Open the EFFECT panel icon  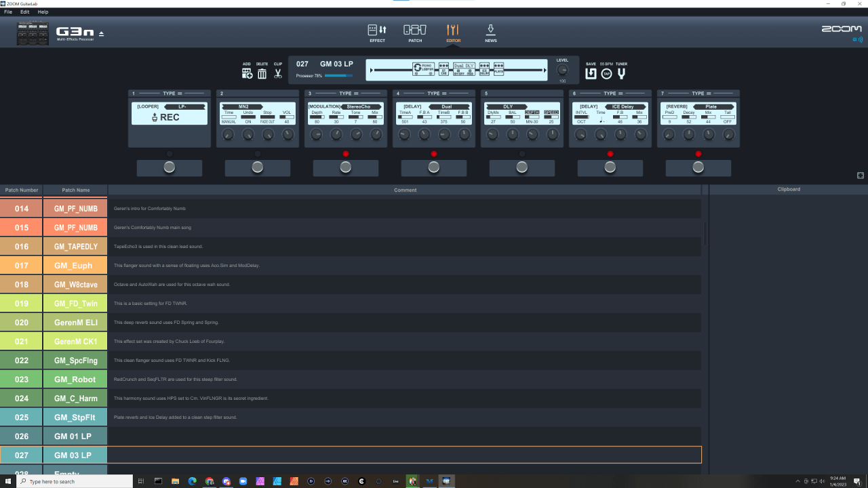pos(376,33)
